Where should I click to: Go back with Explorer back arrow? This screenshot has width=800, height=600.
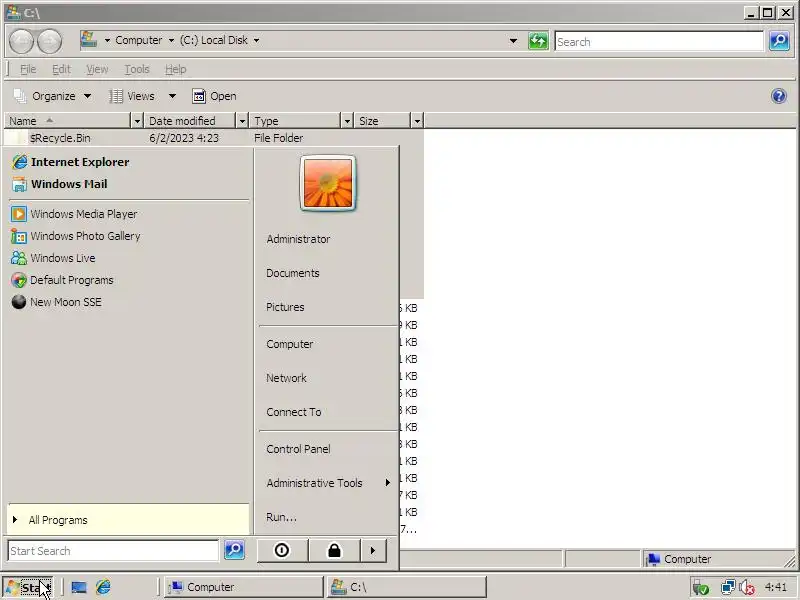[x=21, y=41]
